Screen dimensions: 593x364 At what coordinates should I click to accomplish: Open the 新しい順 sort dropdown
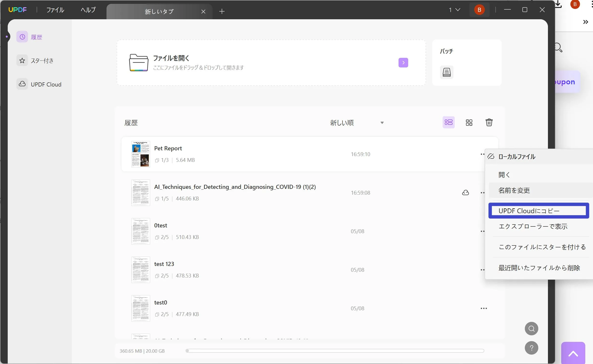(x=357, y=123)
